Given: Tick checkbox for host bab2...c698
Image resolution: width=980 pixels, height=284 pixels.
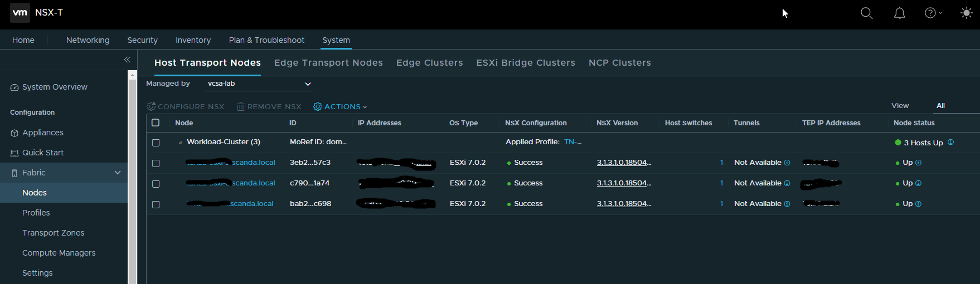Looking at the screenshot, I should [x=156, y=204].
